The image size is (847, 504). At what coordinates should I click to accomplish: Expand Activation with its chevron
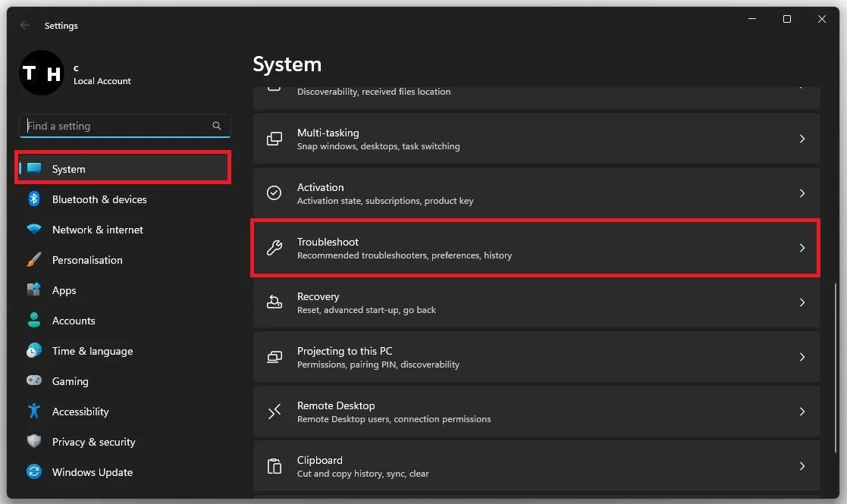802,193
